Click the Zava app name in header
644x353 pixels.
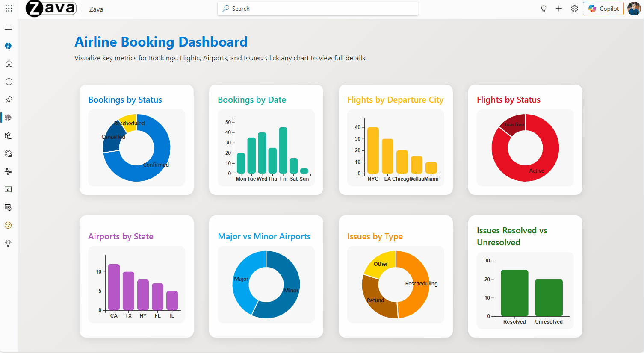coord(96,9)
